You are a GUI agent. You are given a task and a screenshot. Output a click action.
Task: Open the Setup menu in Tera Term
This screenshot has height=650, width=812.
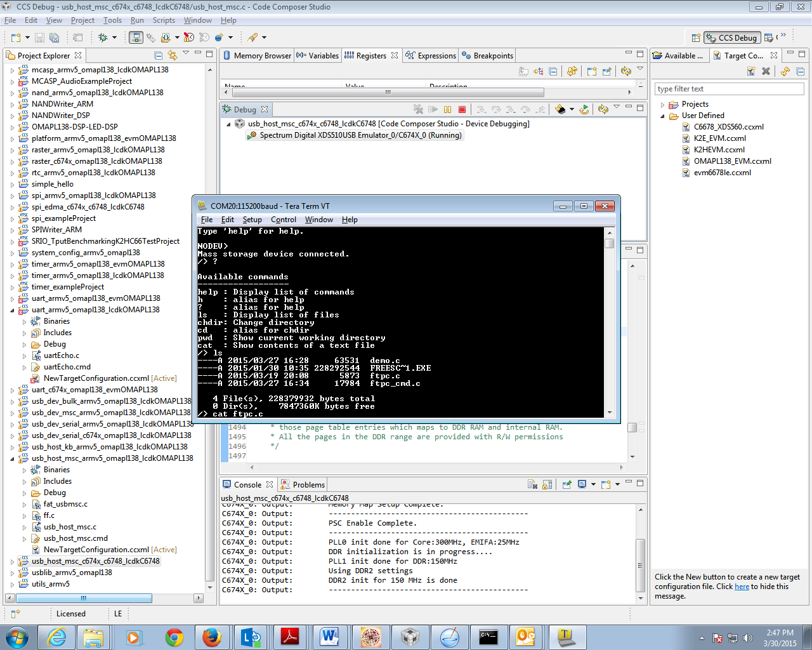coord(252,220)
